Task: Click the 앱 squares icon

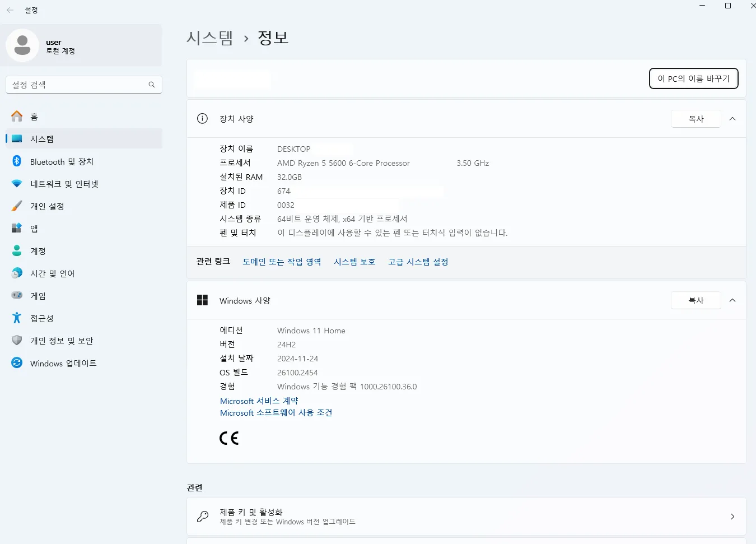Action: tap(17, 229)
